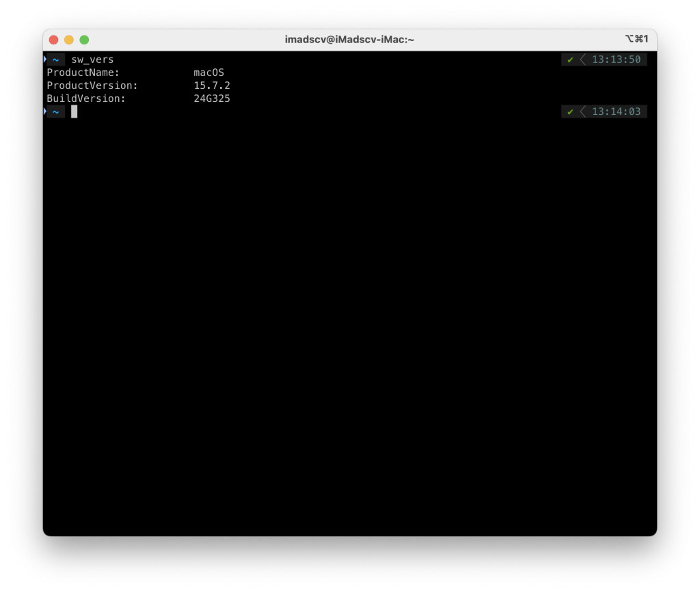Click the 13:14:03 timestamp
Viewport: 700px width, 593px height.
(x=616, y=111)
